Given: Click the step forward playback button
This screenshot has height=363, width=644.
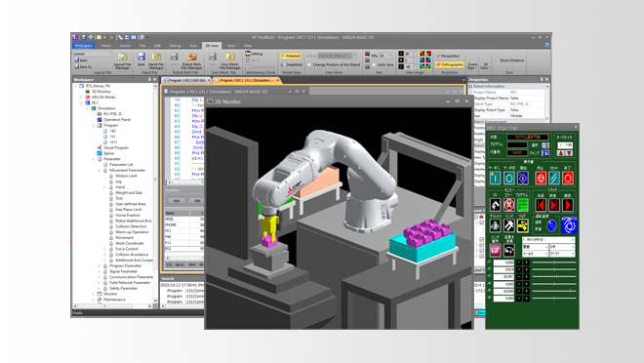Looking at the screenshot, I should 554,205.
